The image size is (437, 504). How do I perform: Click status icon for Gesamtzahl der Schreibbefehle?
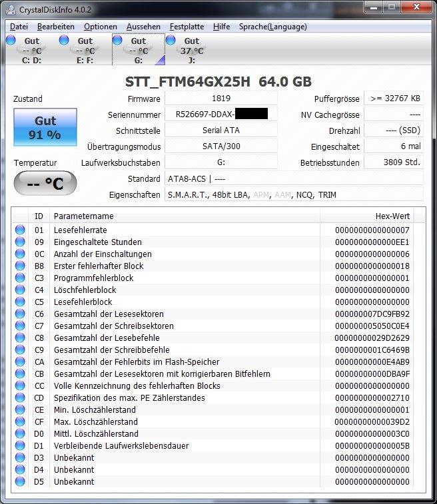(20, 350)
